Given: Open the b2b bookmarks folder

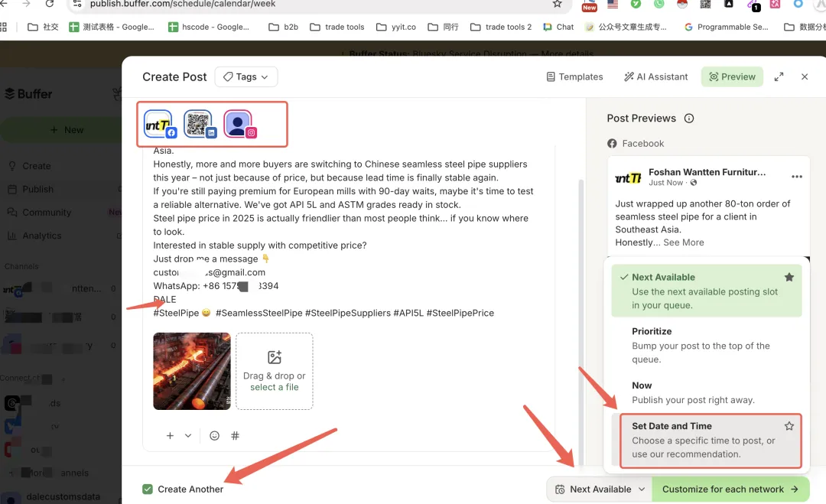Looking at the screenshot, I should click(x=284, y=27).
